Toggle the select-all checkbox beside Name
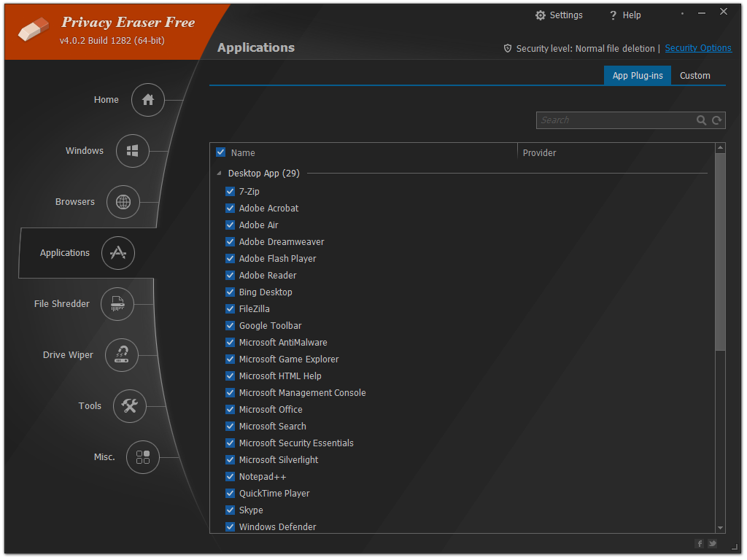This screenshot has width=747, height=560. [x=220, y=152]
